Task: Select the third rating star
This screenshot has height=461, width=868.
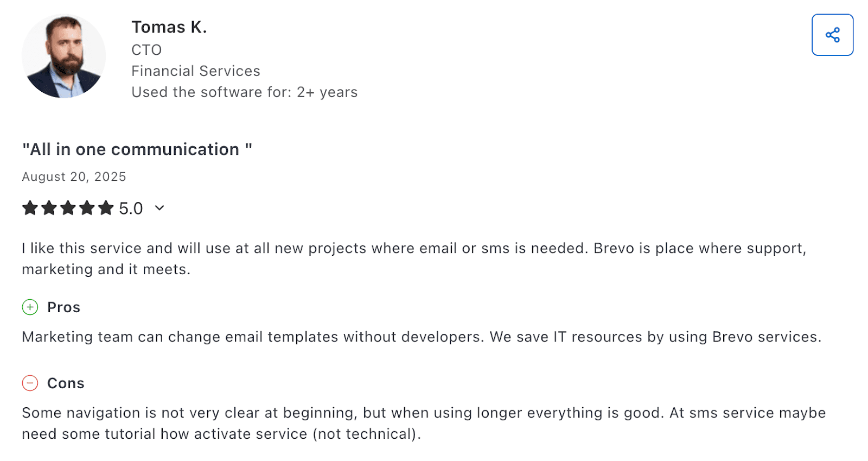Action: coord(68,208)
